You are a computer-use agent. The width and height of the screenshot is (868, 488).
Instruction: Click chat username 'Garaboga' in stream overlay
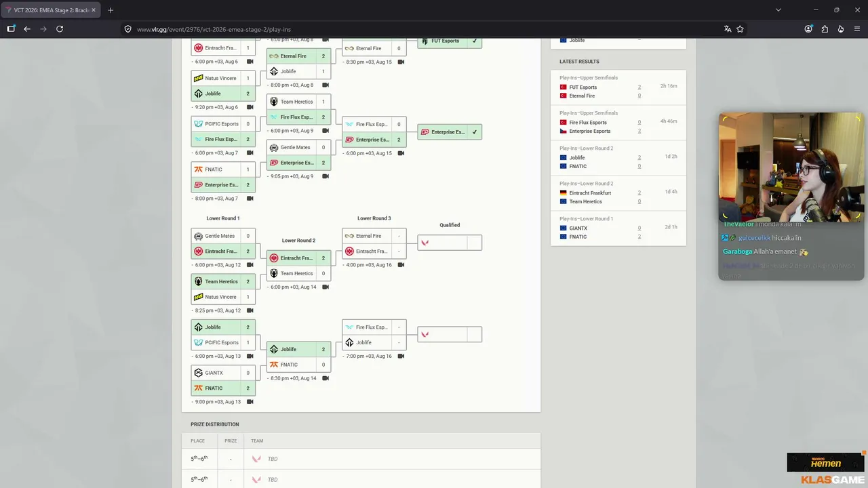click(x=737, y=251)
